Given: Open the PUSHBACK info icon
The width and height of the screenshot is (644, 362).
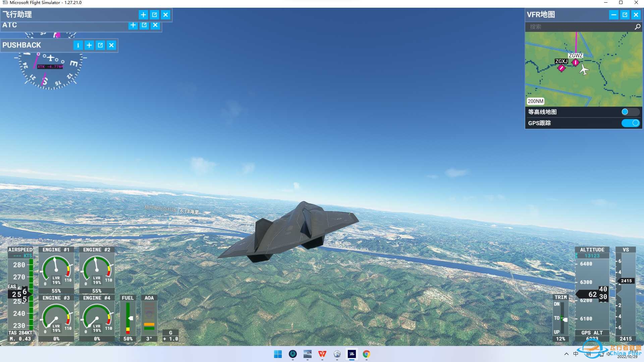Looking at the screenshot, I should pos(78,45).
